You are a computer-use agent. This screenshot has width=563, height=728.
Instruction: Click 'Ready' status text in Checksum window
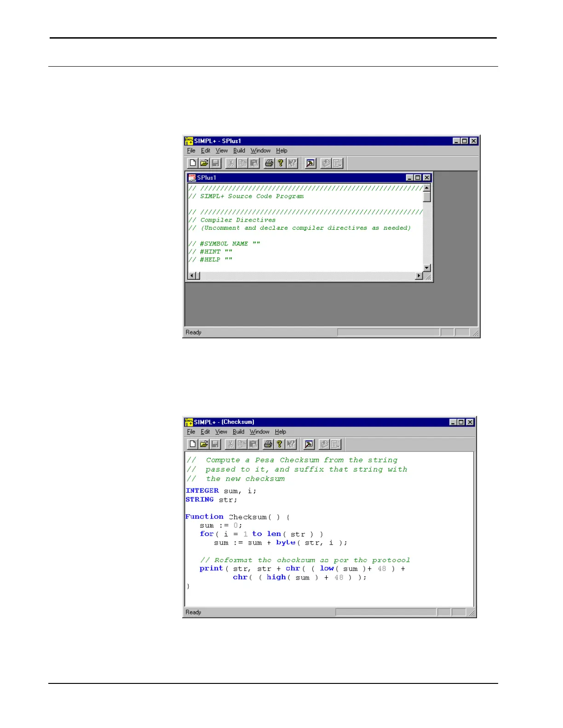(x=194, y=612)
